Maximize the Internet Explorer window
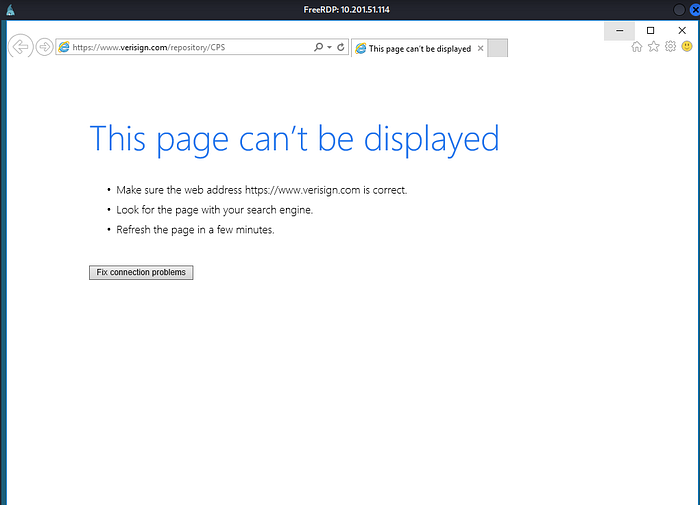The width and height of the screenshot is (700, 505). click(x=650, y=31)
